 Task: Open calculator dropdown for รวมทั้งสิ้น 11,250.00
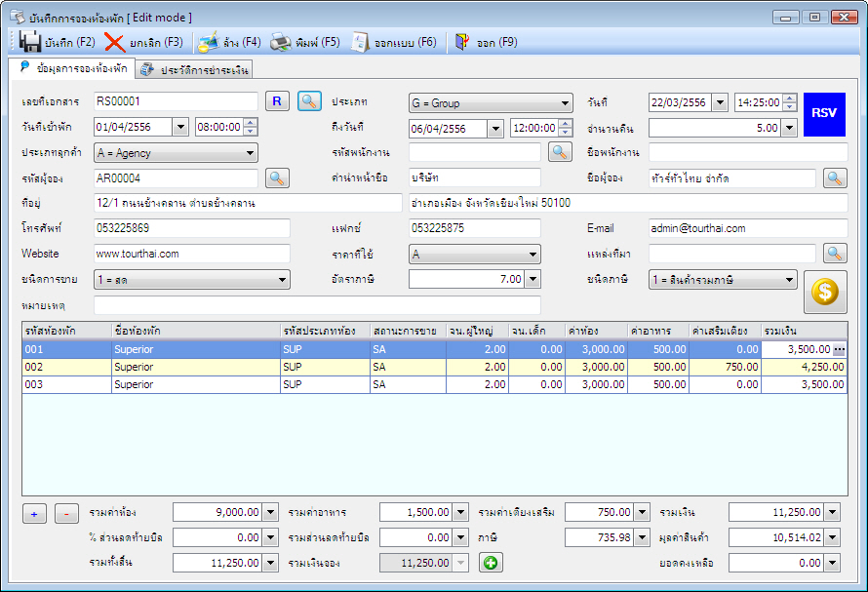tap(270, 563)
